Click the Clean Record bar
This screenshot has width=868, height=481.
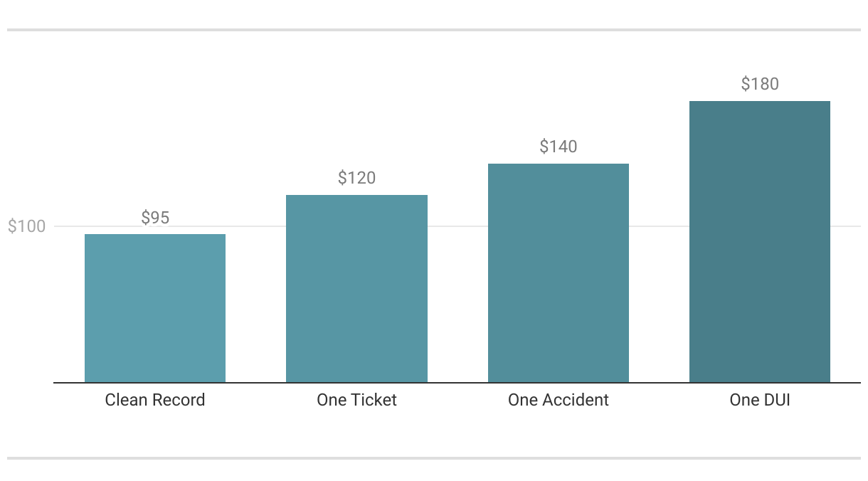pyautogui.click(x=155, y=308)
